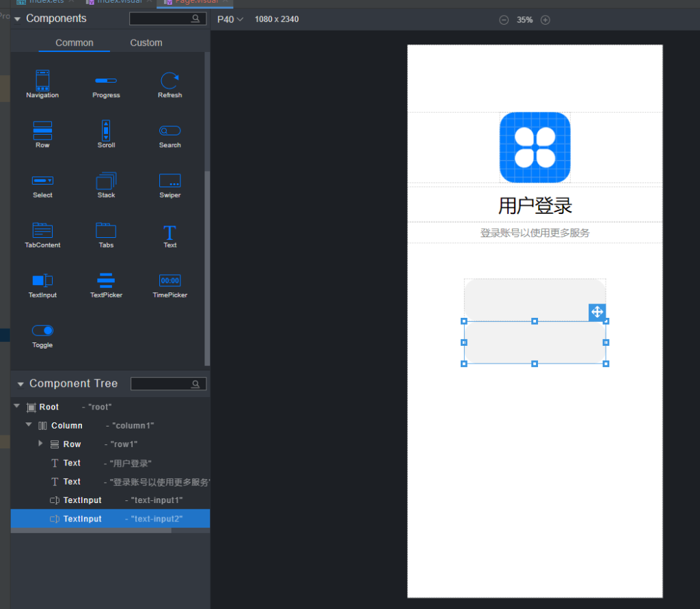Viewport: 700px width, 609px height.
Task: Select the Stack component
Action: pos(106,182)
